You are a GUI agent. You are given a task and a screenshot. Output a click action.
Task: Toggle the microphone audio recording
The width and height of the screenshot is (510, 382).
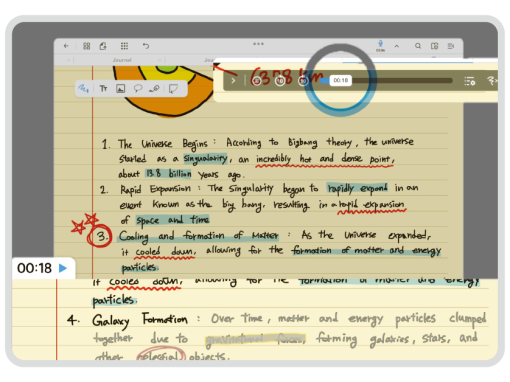pyautogui.click(x=380, y=45)
